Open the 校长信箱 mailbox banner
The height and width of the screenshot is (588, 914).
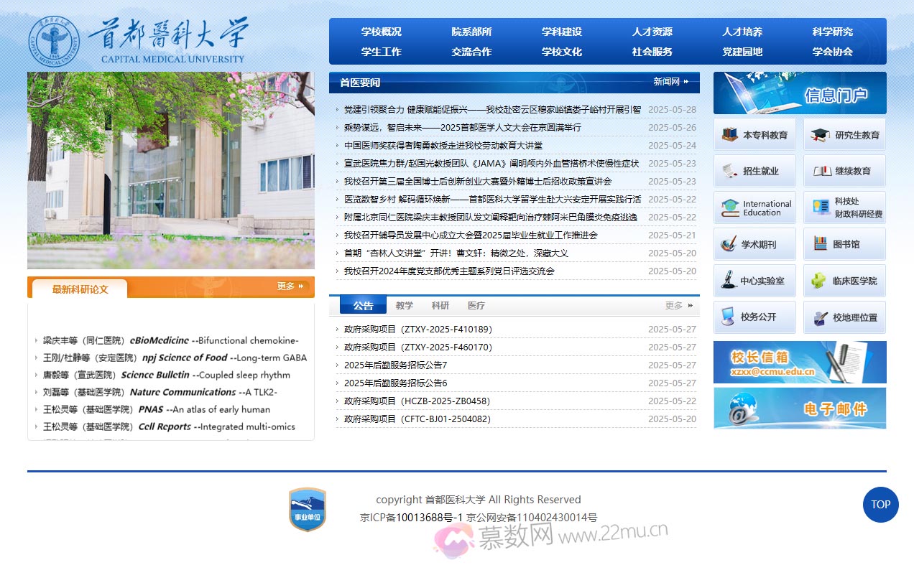coord(799,363)
